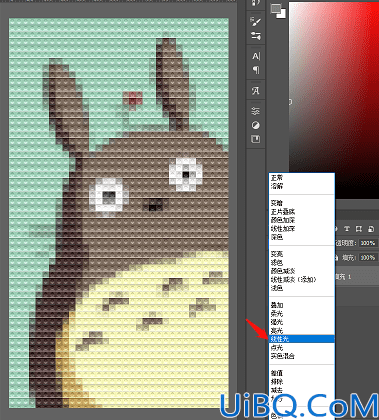Open the Glyphs panel icon
Viewport: 379px width, 420px height.
pos(256,90)
